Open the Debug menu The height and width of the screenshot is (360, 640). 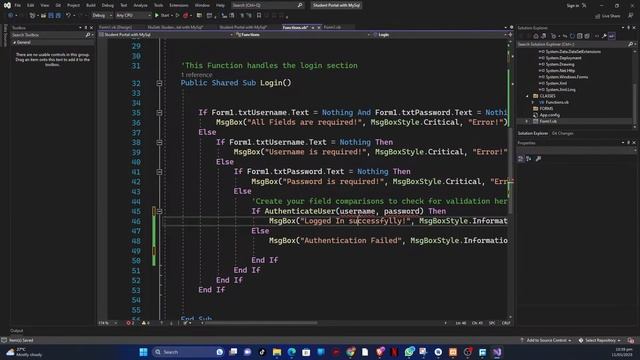pos(108,5)
